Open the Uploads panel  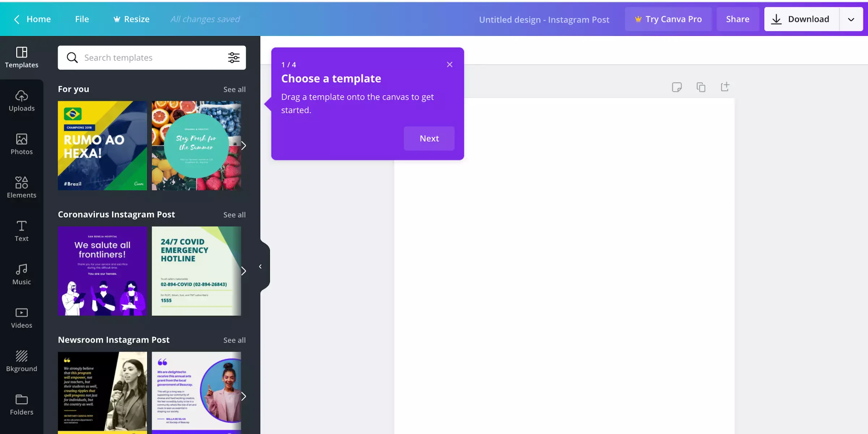[x=21, y=101]
